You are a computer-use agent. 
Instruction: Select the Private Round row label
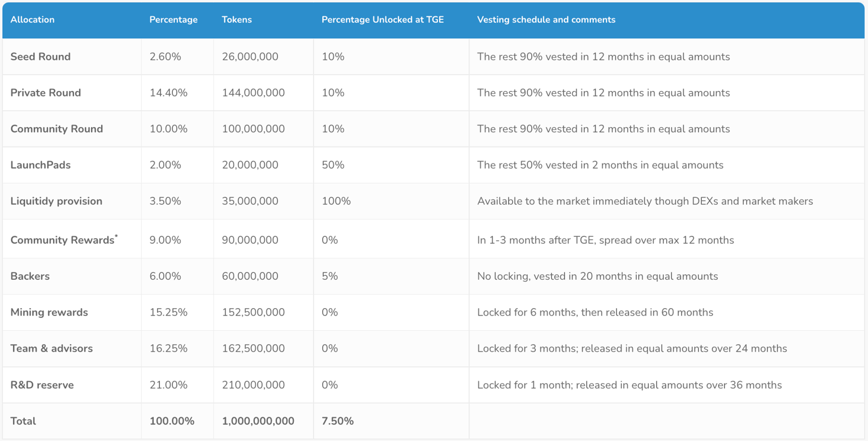pos(45,93)
